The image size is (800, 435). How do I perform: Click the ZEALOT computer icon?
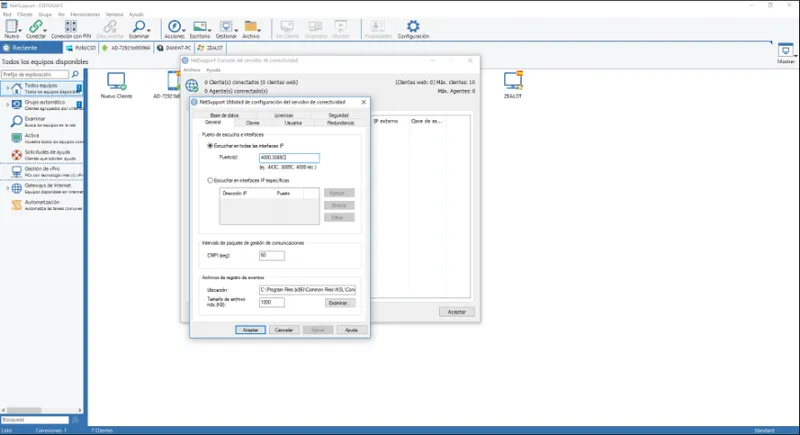pos(513,81)
